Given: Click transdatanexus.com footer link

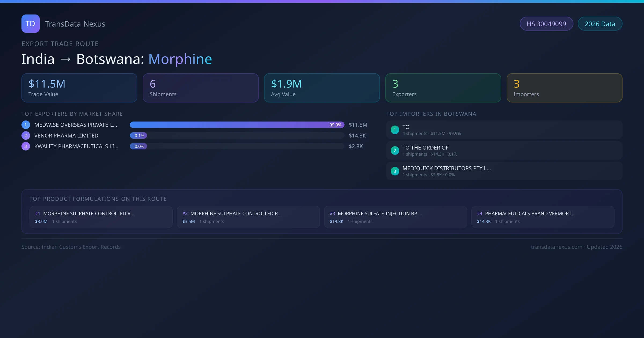Looking at the screenshot, I should tap(557, 247).
